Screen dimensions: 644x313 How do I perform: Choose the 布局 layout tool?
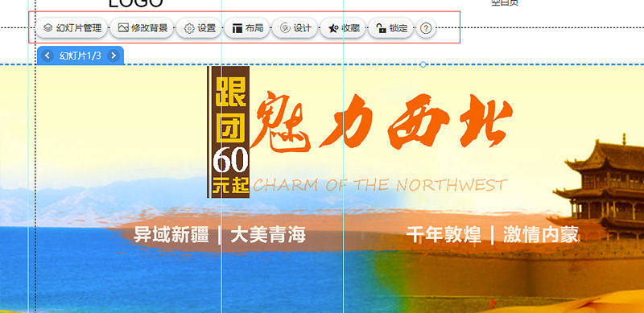coord(247,28)
